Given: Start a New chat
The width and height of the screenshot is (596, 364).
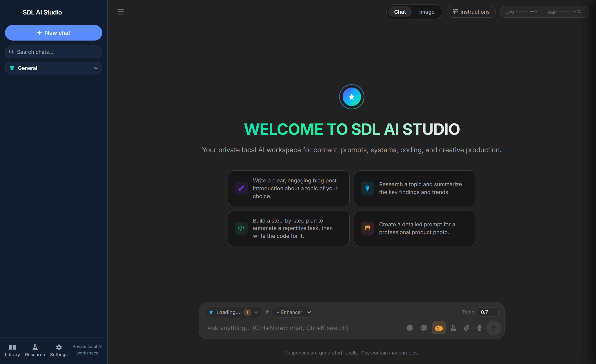Looking at the screenshot, I should (x=53, y=33).
